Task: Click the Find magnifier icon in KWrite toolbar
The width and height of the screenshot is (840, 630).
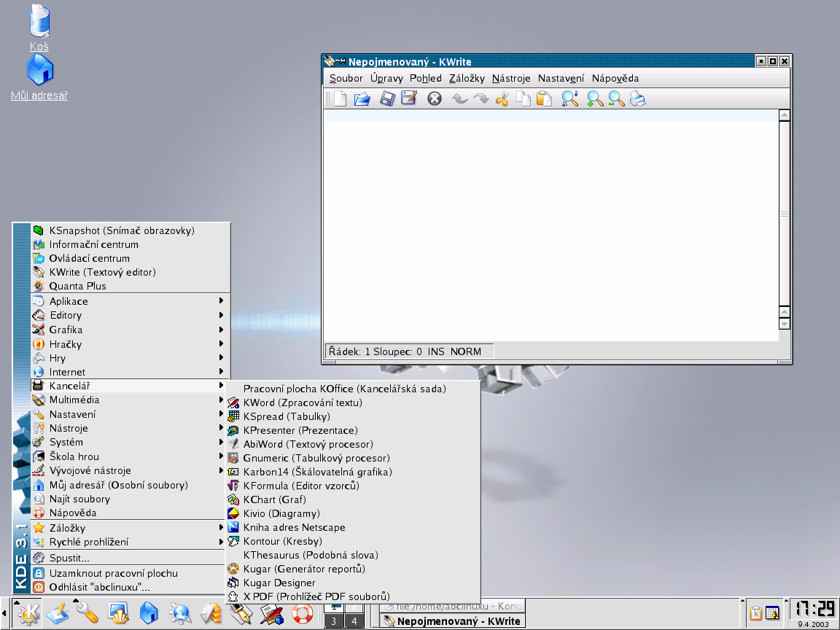Action: coord(569,98)
